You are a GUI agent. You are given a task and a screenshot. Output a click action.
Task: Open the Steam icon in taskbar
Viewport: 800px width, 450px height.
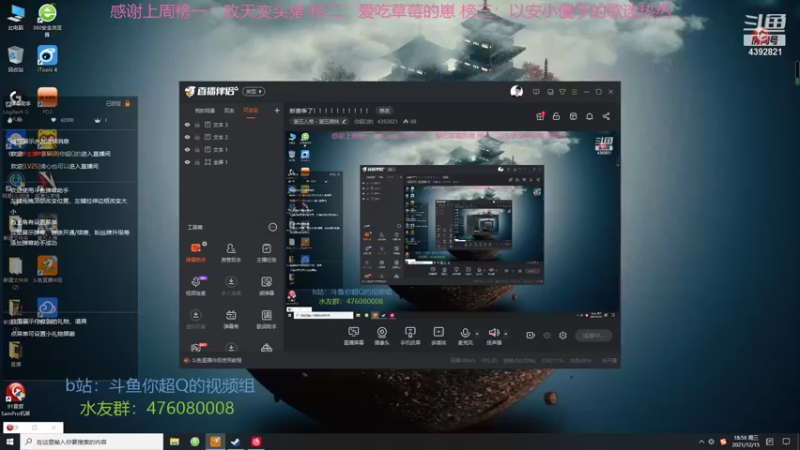pyautogui.click(x=235, y=441)
